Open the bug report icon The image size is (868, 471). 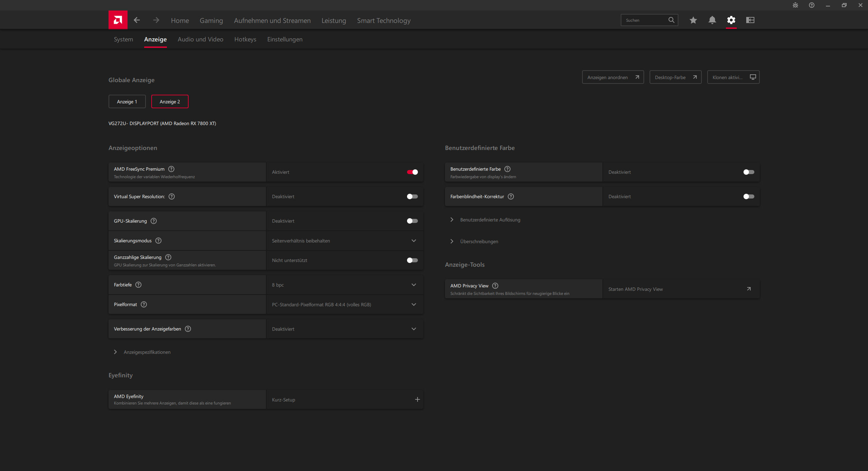[795, 5]
